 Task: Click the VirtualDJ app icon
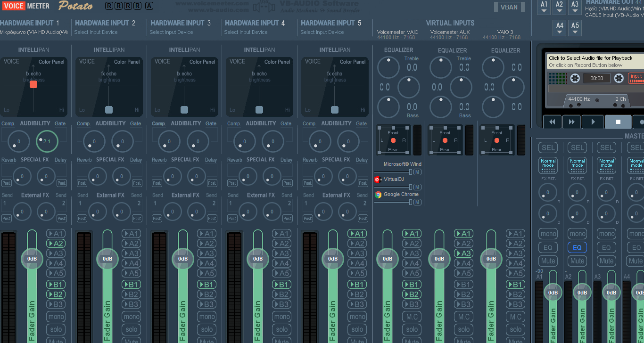[378, 180]
